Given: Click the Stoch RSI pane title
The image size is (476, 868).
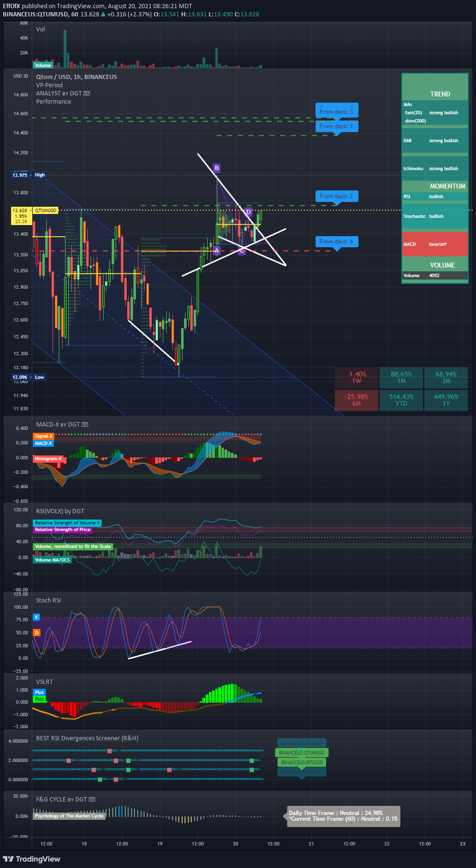Looking at the screenshot, I should (x=48, y=600).
